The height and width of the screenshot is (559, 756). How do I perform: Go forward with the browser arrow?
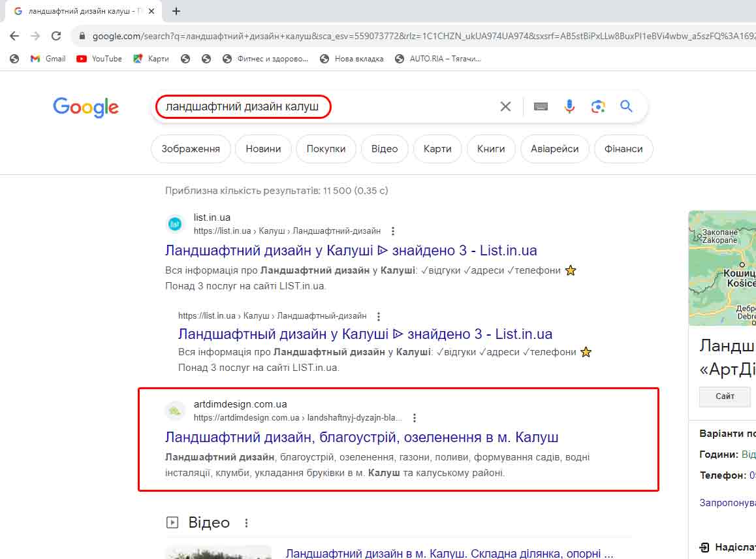point(35,36)
